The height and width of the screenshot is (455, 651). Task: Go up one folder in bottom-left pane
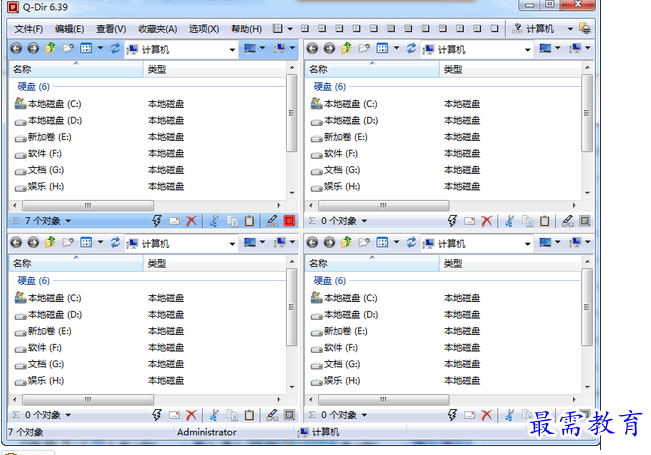50,242
